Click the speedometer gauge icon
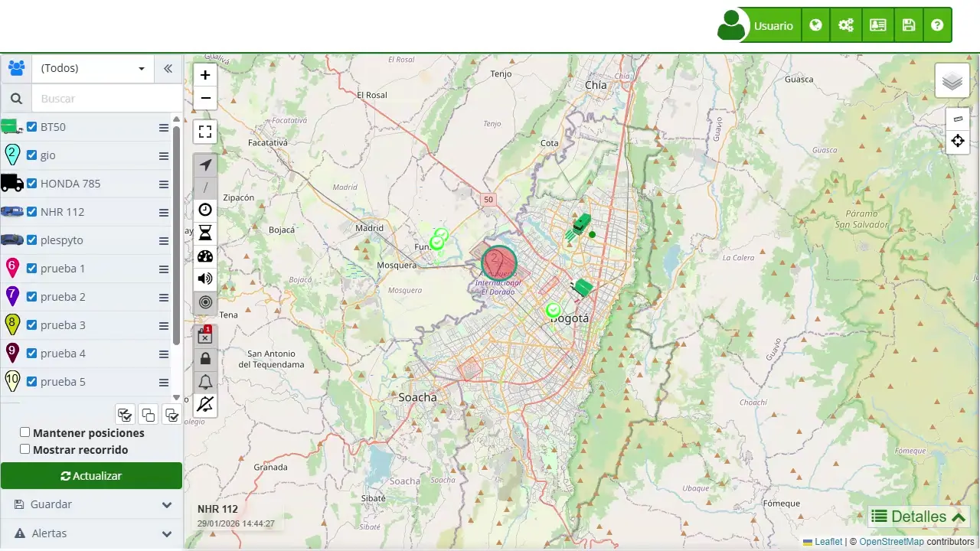This screenshot has height=551, width=980. 205,256
